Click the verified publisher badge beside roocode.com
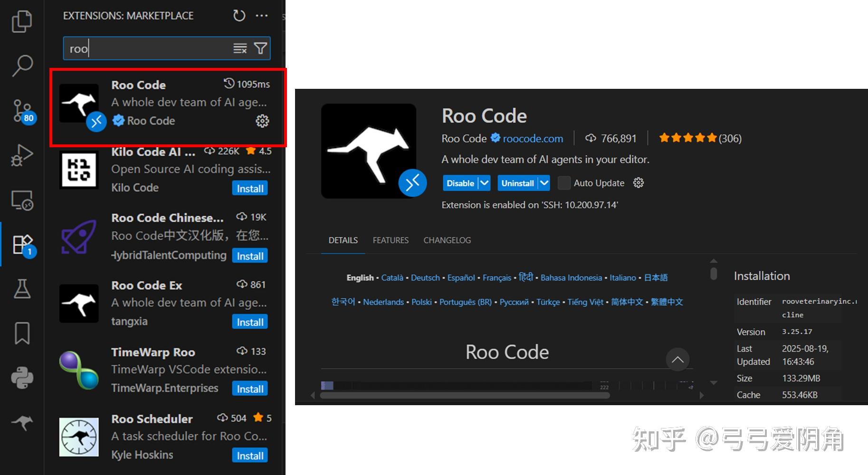Screen dimensions: 868x475 (496, 138)
